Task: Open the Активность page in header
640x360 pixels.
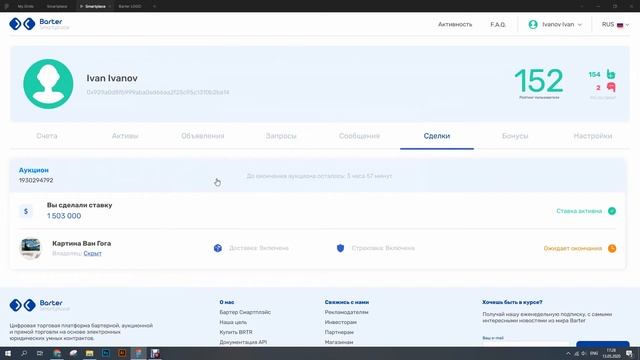Action: click(455, 24)
